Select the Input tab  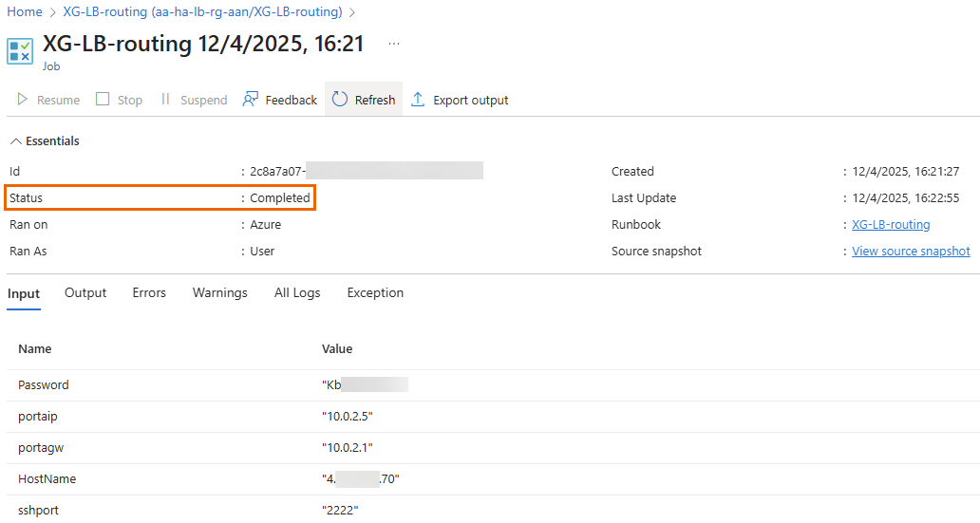click(24, 293)
